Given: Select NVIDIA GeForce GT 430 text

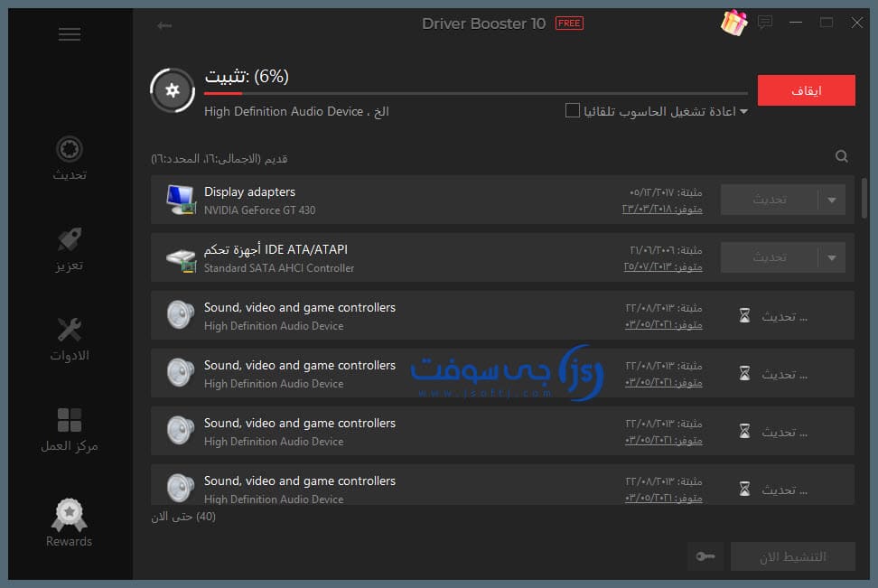Looking at the screenshot, I should [260, 210].
